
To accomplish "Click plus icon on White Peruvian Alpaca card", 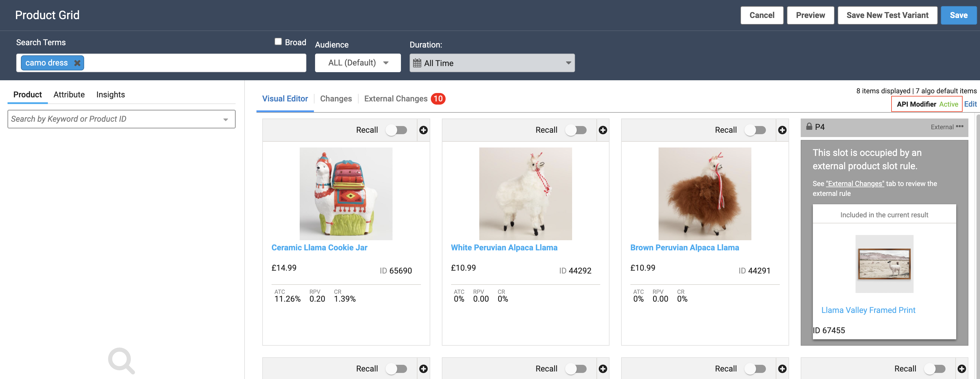I will (x=603, y=130).
